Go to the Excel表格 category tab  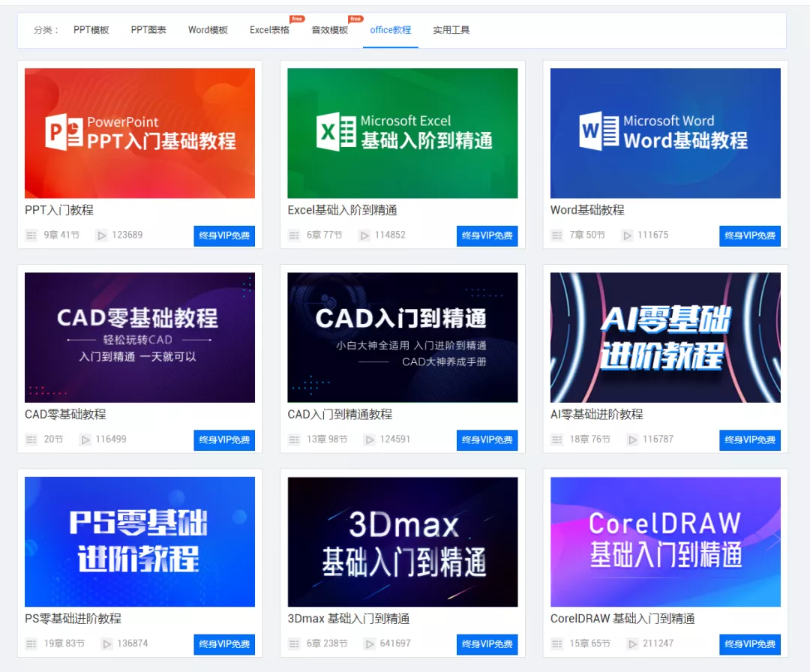point(269,30)
